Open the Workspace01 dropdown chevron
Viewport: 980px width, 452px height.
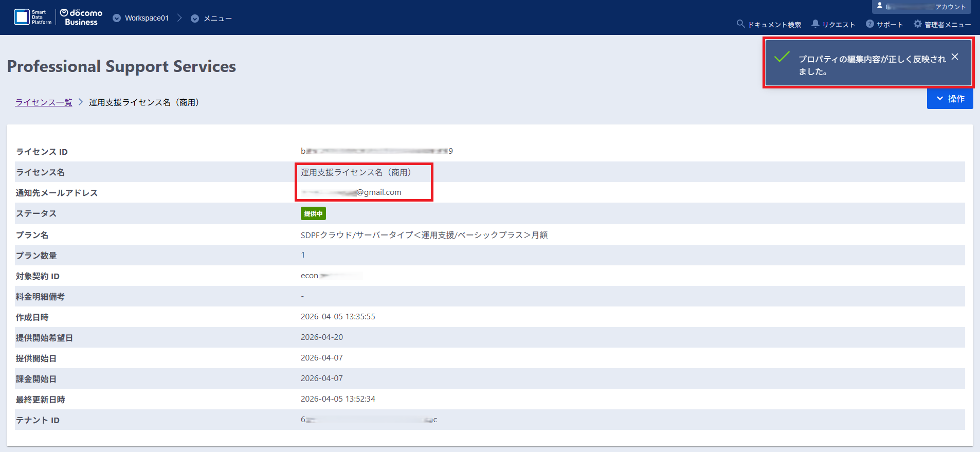(117, 18)
